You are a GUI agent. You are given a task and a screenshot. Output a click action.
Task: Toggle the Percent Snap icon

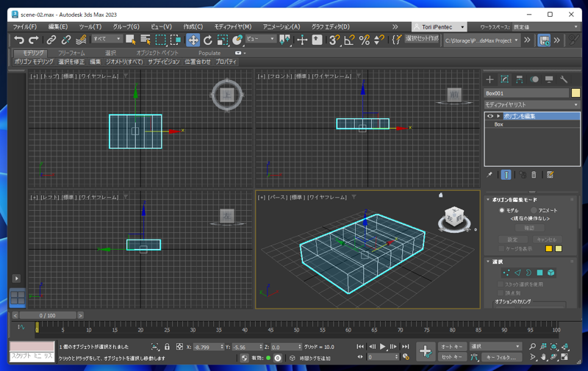[364, 40]
